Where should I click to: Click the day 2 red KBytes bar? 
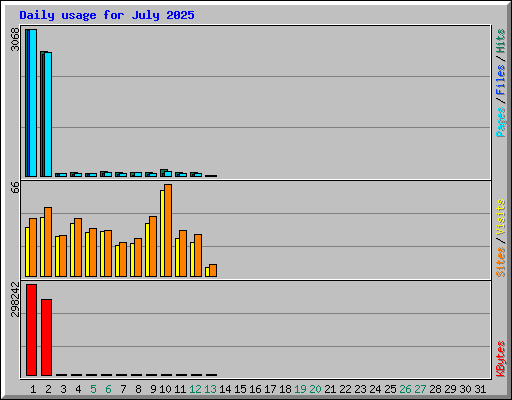point(46,337)
